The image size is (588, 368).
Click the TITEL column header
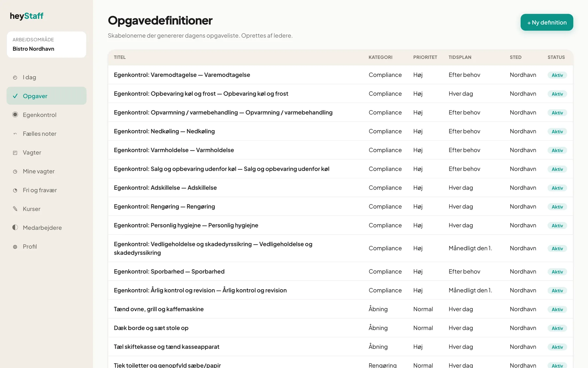tap(120, 57)
